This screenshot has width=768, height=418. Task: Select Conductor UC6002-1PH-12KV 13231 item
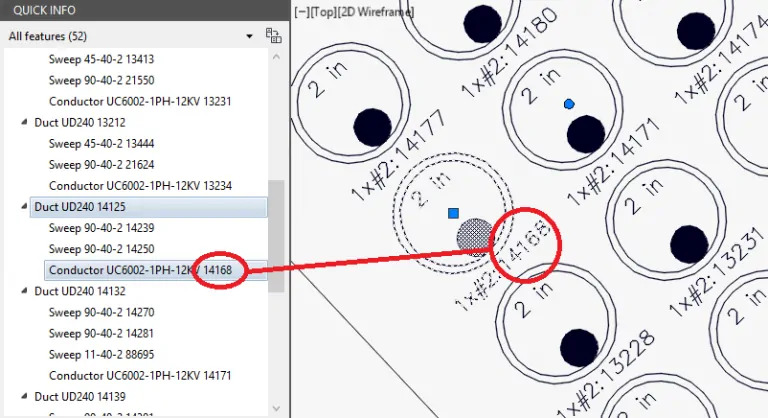140,101
